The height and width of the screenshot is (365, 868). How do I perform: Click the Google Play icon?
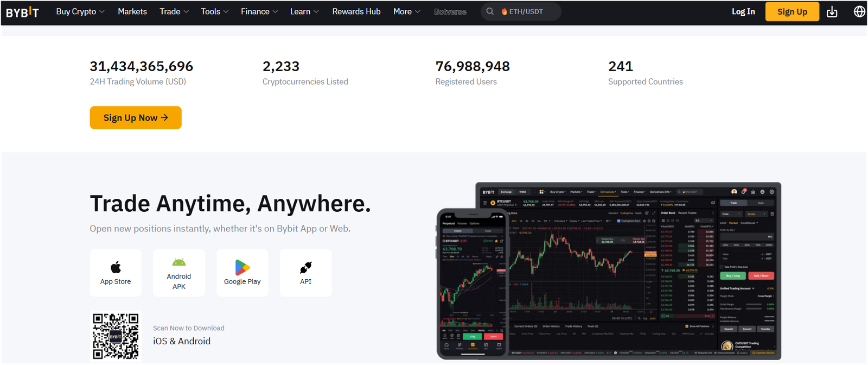pyautogui.click(x=242, y=267)
